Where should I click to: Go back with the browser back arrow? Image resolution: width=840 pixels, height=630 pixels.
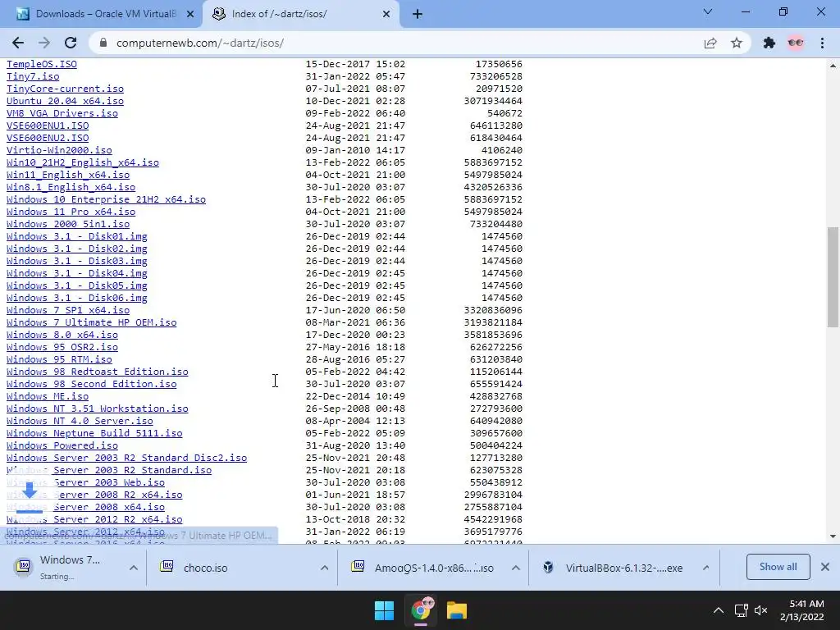tap(18, 43)
